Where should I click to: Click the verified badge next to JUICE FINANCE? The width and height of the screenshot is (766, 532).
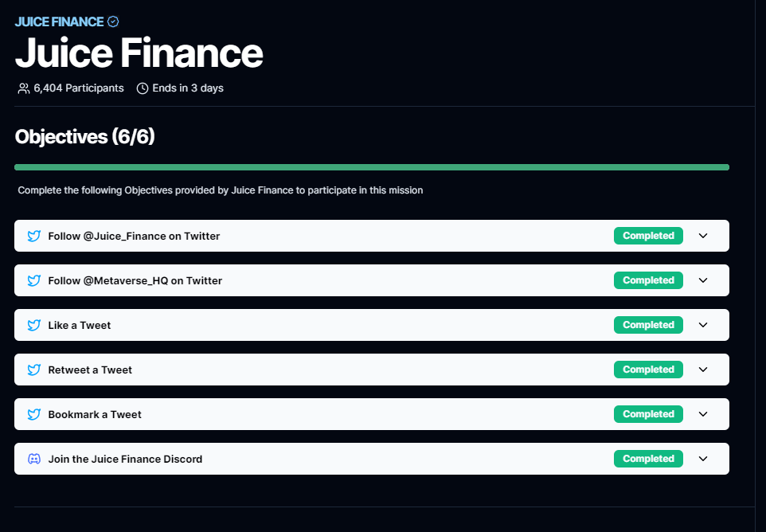(x=113, y=22)
